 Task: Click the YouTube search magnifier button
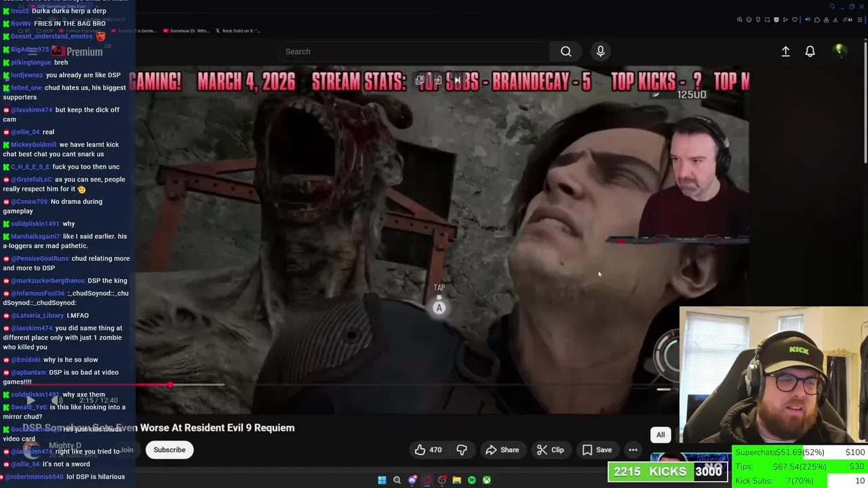pyautogui.click(x=566, y=52)
